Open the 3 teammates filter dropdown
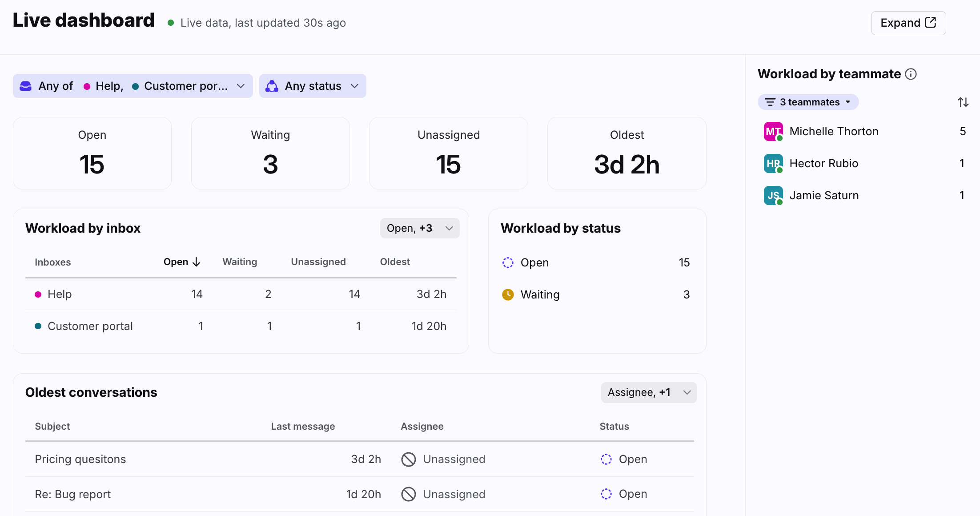This screenshot has height=516, width=980. (808, 102)
